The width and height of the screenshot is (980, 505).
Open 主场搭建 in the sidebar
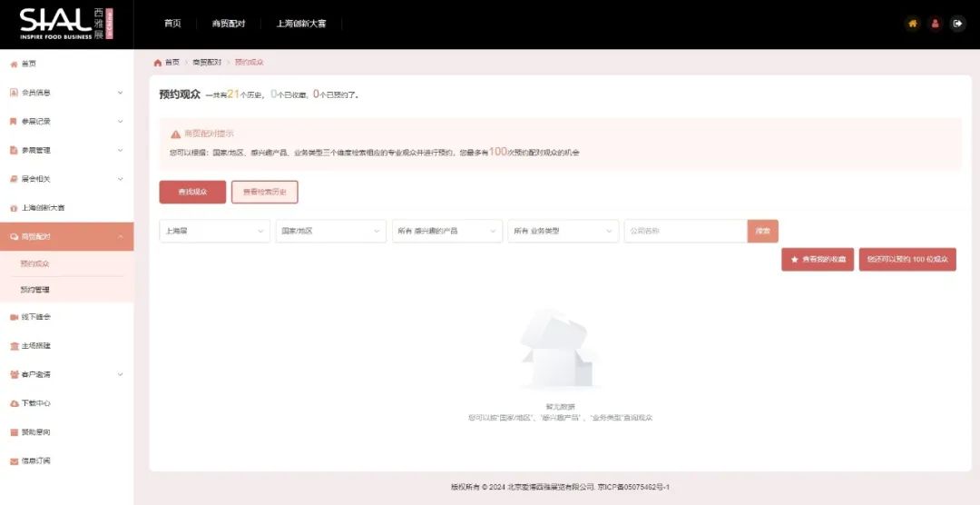(36, 346)
